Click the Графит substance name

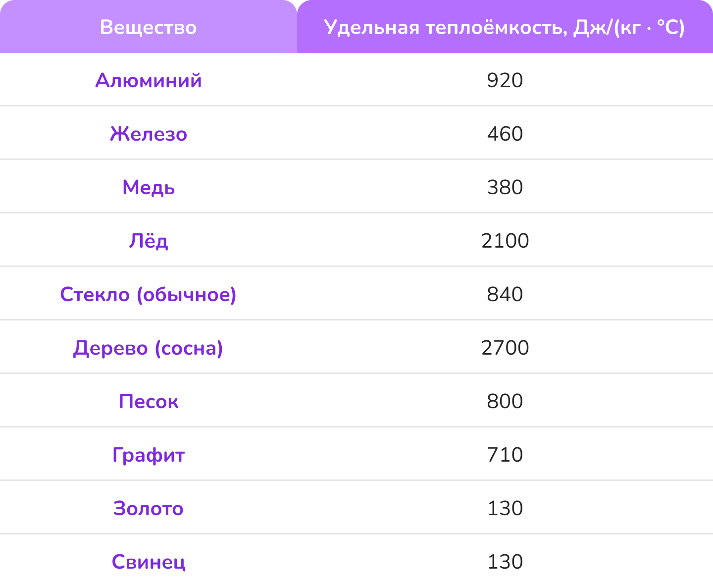(x=149, y=455)
